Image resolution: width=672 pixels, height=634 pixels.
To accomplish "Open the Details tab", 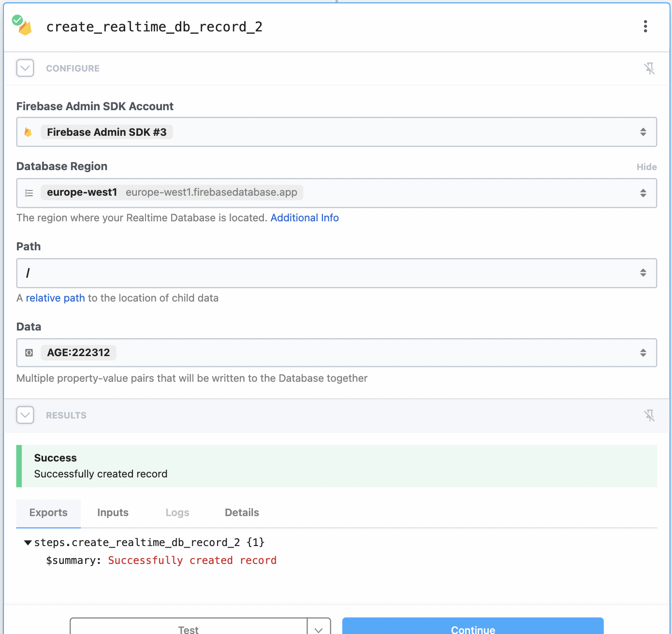I will click(x=242, y=513).
